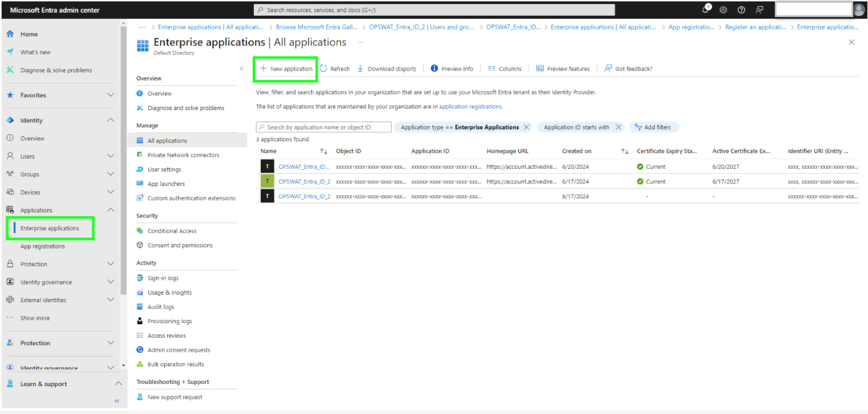Click the help question mark icon
This screenshot has width=868, height=414.
tap(741, 10)
